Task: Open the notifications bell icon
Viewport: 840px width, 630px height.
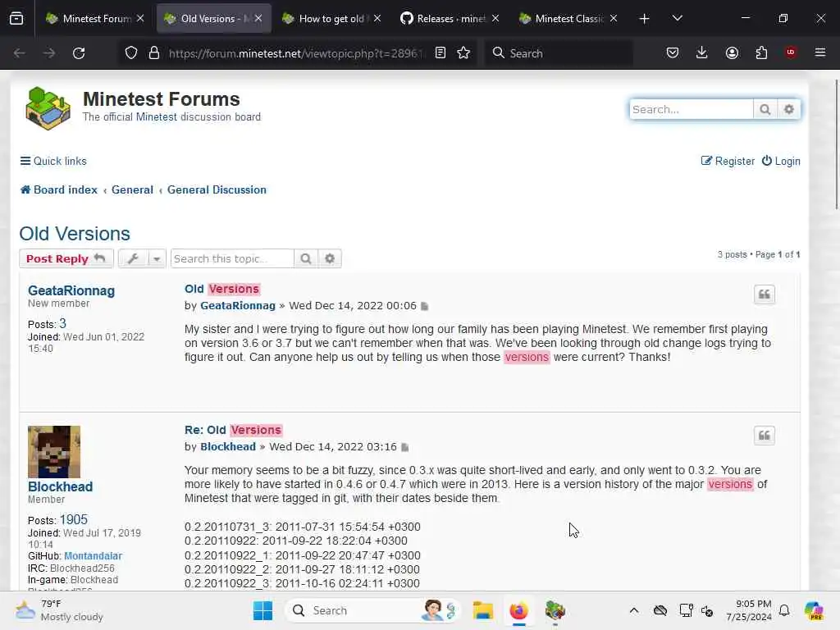Action: tap(784, 610)
